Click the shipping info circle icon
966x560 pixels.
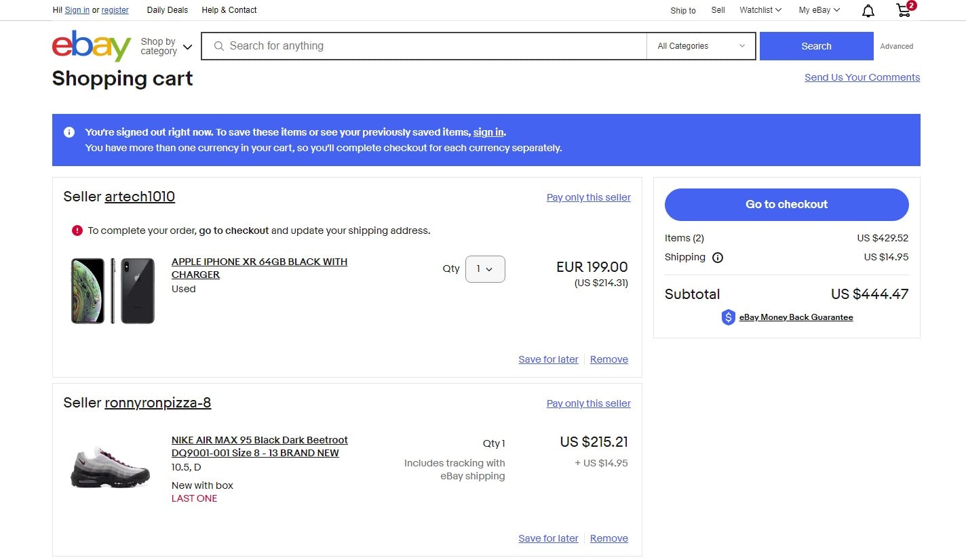point(718,257)
